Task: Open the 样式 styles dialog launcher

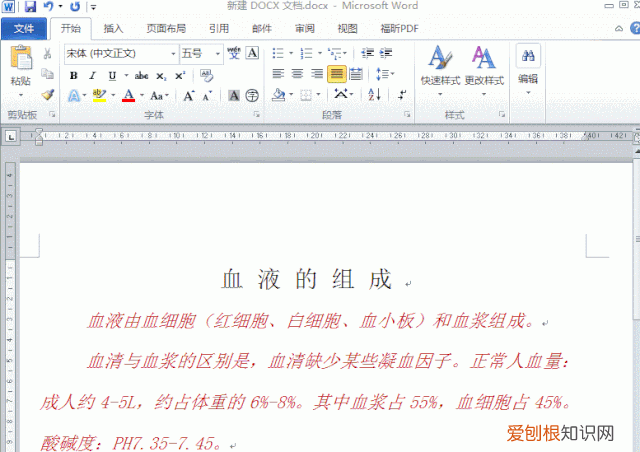Action: click(x=502, y=115)
